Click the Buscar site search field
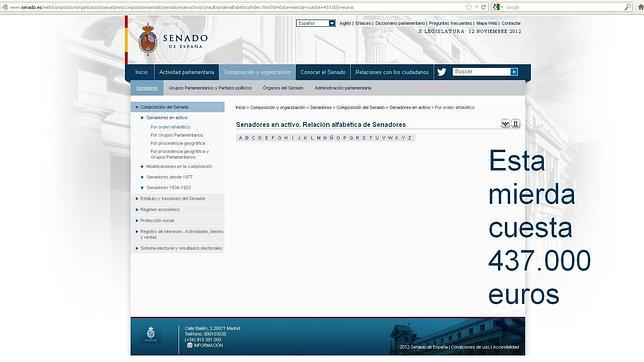 [x=481, y=72]
